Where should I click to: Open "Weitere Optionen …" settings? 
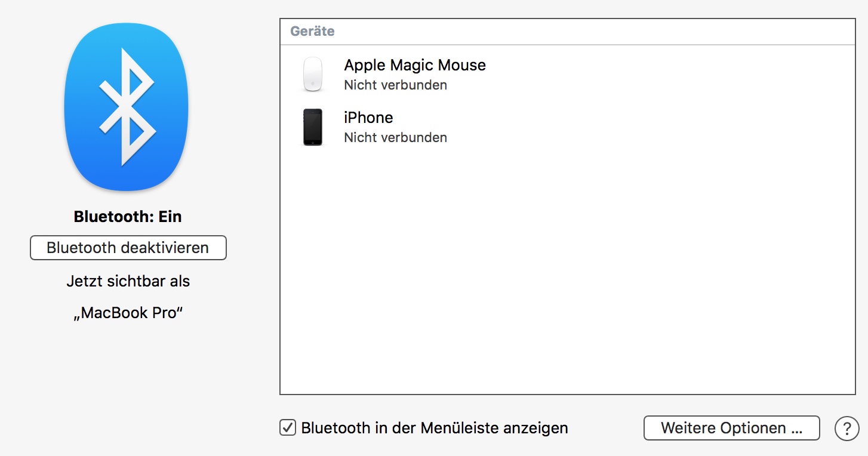(x=731, y=428)
